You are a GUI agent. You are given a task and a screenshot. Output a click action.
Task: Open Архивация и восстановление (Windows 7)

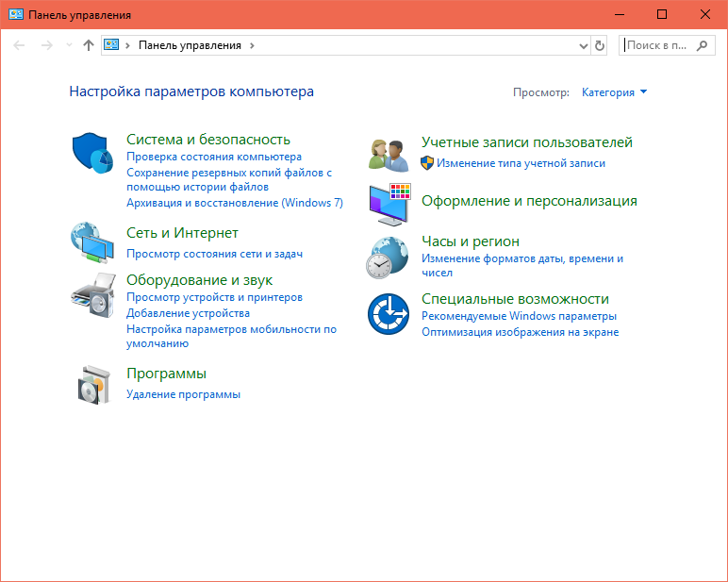coord(235,203)
